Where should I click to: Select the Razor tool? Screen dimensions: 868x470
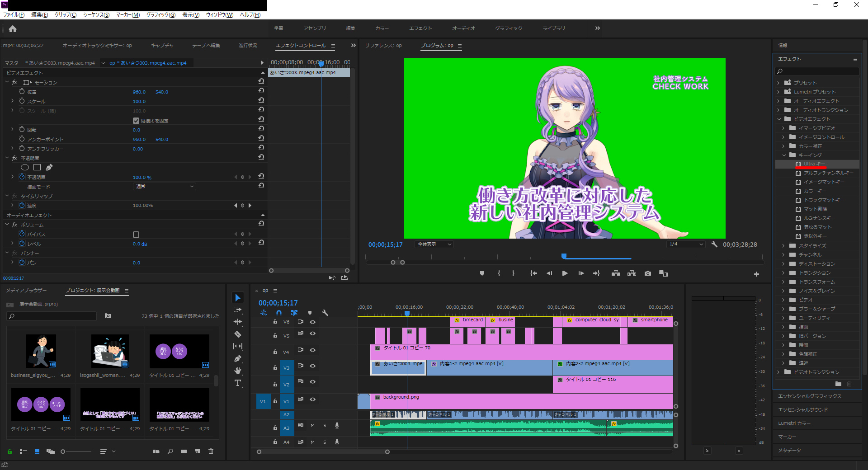(238, 334)
